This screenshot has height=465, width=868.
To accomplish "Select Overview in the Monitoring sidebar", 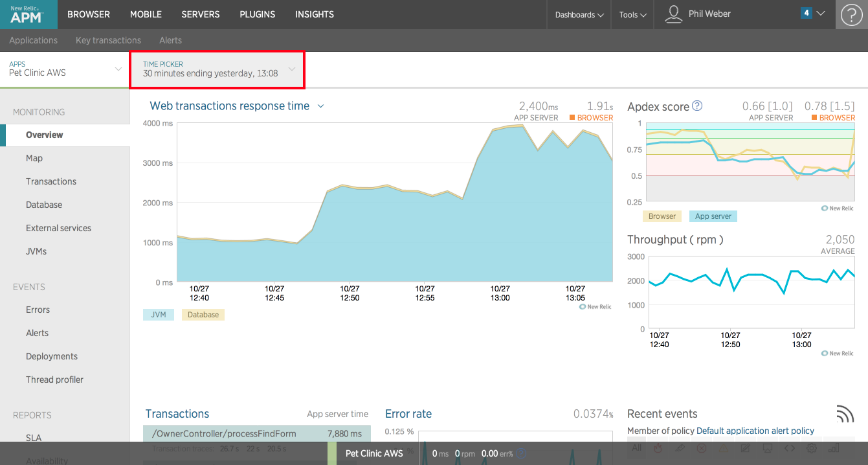I will pyautogui.click(x=65, y=135).
